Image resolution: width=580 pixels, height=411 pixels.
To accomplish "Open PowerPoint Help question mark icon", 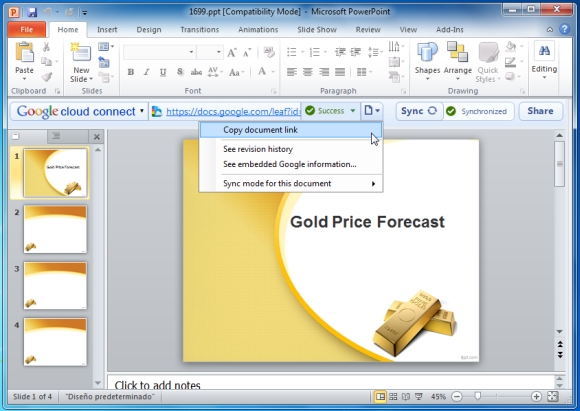I will (x=564, y=29).
